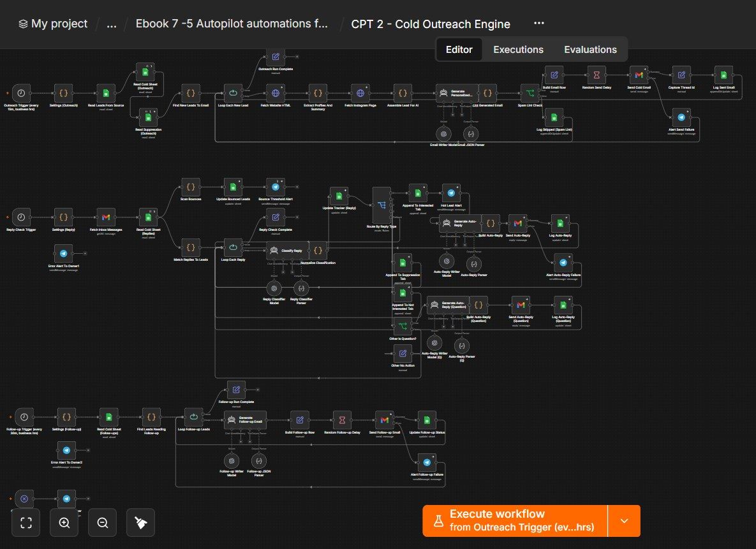This screenshot has width=756, height=549.
Task: Select the Capture Thread Id node
Action: coord(681,75)
